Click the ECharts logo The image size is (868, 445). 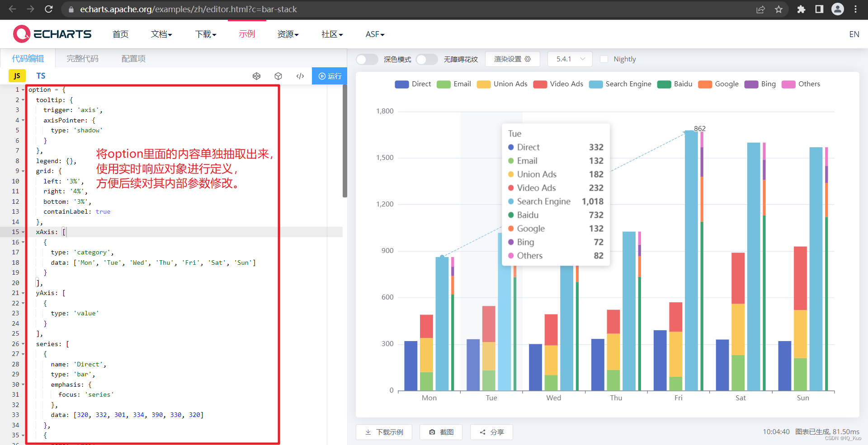pyautogui.click(x=52, y=34)
